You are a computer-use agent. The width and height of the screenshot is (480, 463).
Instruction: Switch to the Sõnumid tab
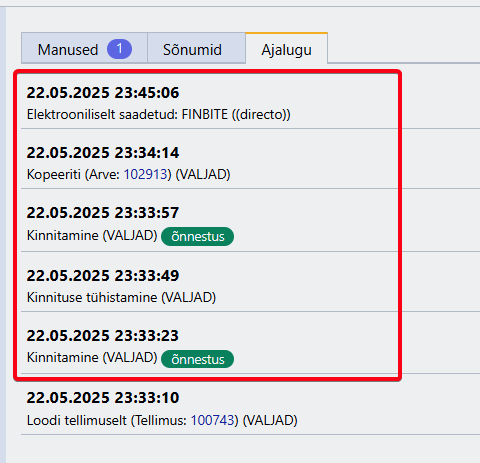pyautogui.click(x=196, y=48)
